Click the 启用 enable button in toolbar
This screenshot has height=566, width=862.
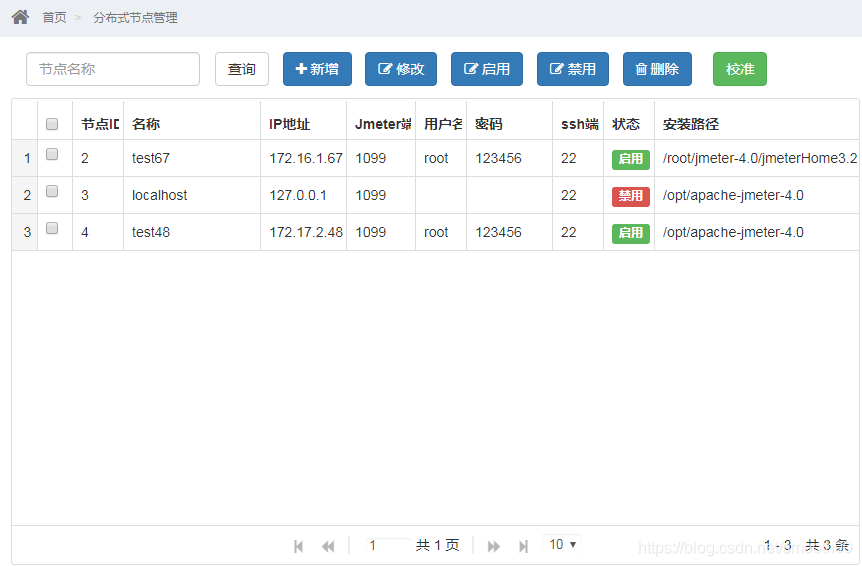487,69
